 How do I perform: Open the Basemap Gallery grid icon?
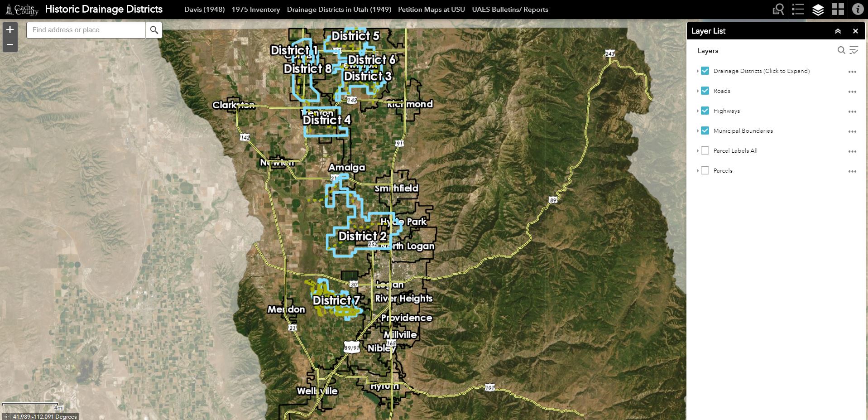pyautogui.click(x=838, y=9)
